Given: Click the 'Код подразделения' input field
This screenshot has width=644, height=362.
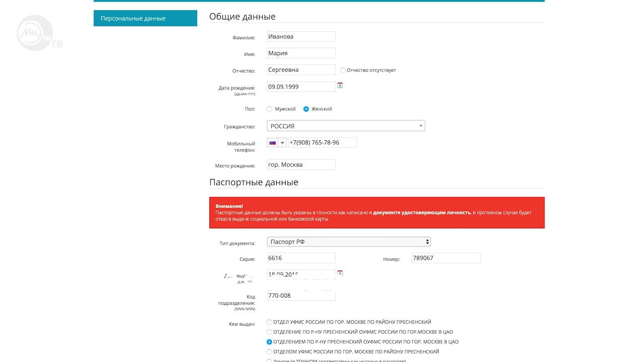Looking at the screenshot, I should click(x=301, y=296).
